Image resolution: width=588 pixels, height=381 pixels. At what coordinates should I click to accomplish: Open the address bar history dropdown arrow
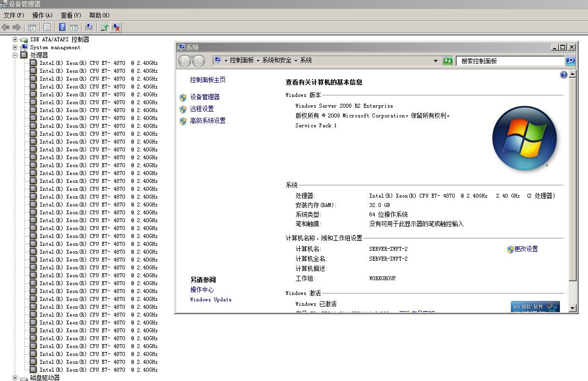(x=435, y=61)
